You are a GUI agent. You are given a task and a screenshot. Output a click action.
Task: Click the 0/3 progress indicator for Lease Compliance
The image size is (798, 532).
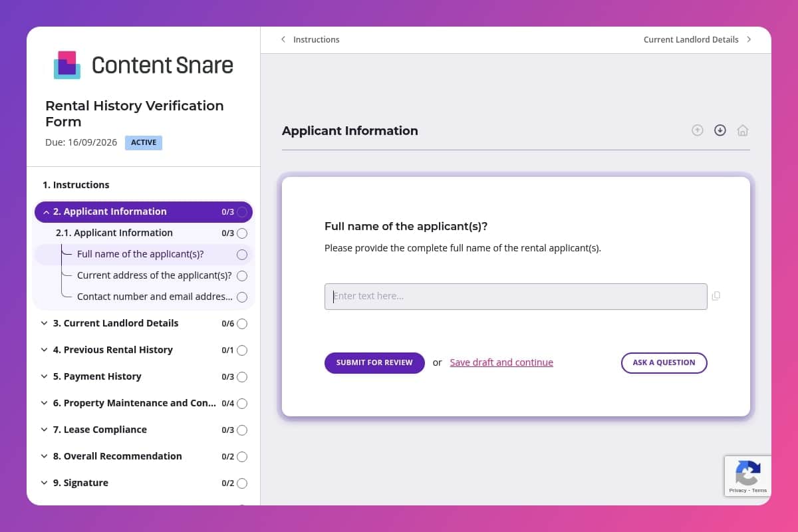pyautogui.click(x=229, y=430)
